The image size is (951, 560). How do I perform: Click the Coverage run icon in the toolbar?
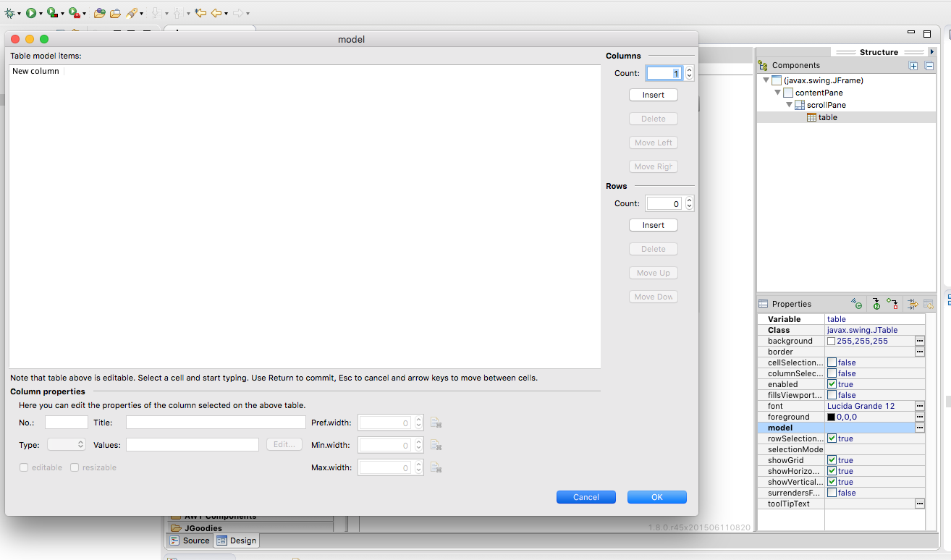(52, 13)
